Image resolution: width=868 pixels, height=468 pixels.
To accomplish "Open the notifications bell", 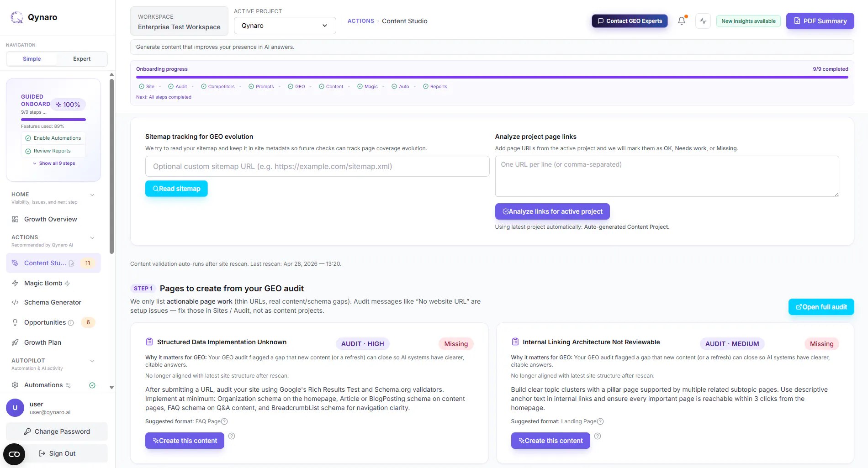I will (x=682, y=21).
